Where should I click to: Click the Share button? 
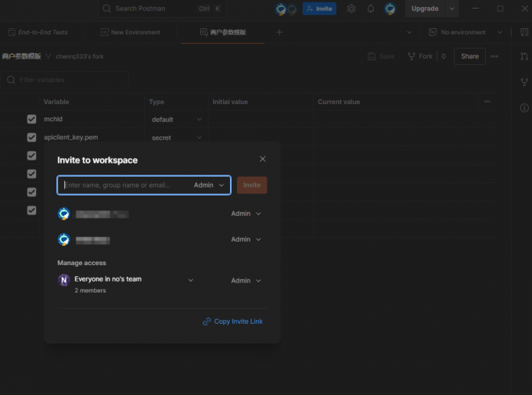point(469,56)
